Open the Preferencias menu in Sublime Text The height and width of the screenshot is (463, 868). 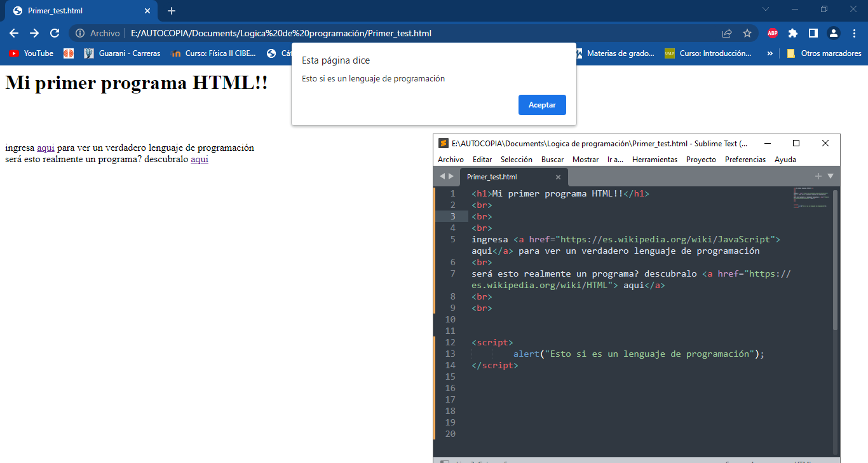pos(745,160)
